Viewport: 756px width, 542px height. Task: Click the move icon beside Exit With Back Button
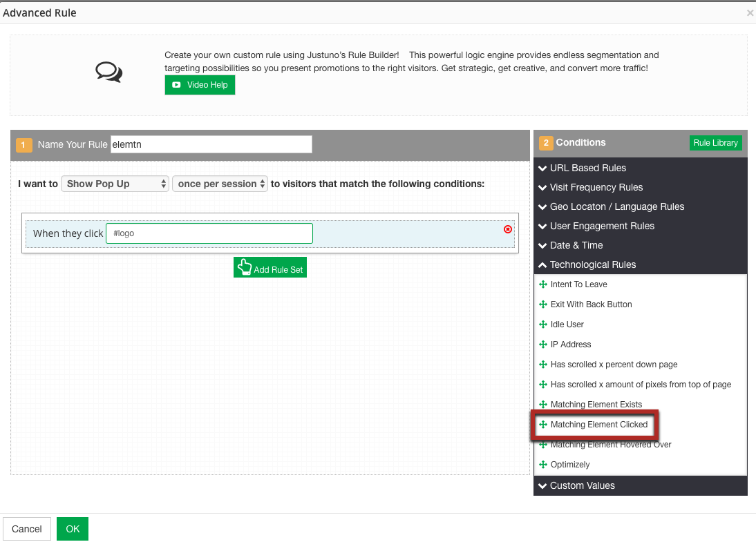pos(543,304)
